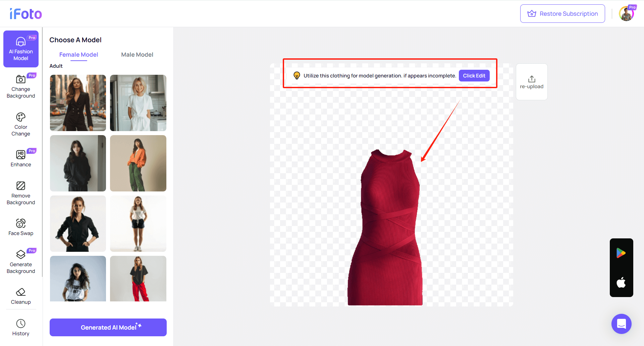Select the Face Swap tool
The image size is (644, 346).
[21, 227]
